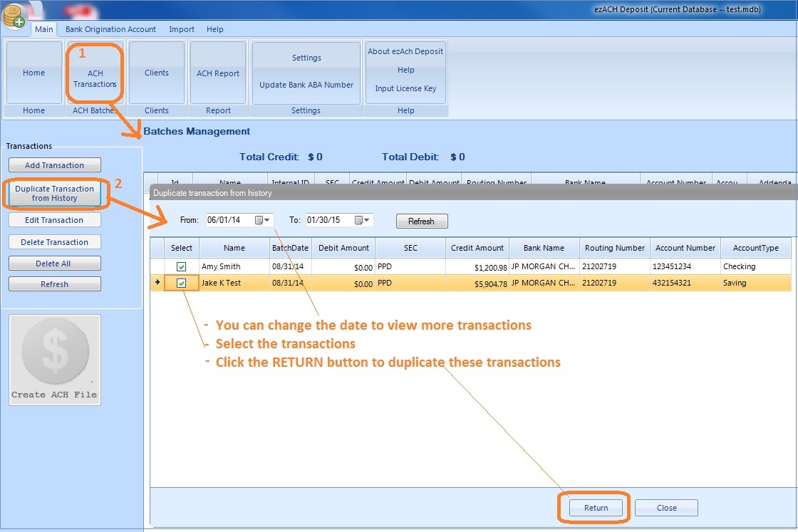Viewport: 798px width, 532px height.
Task: Click Delete All in the Transactions panel
Action: point(54,262)
